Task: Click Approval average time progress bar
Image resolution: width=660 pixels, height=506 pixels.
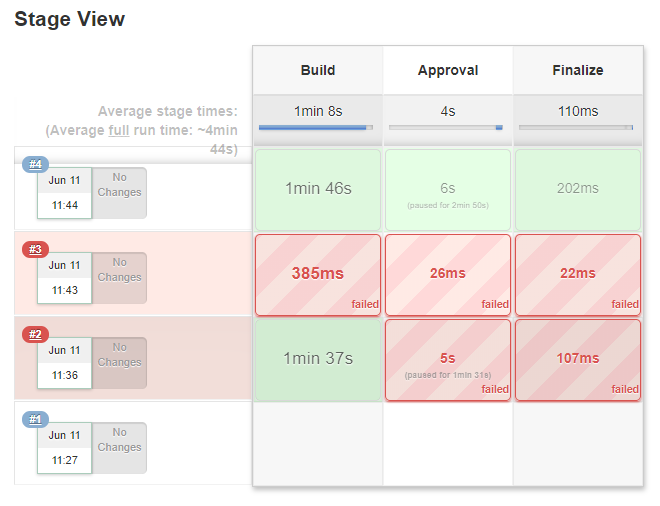Action: pos(446,128)
